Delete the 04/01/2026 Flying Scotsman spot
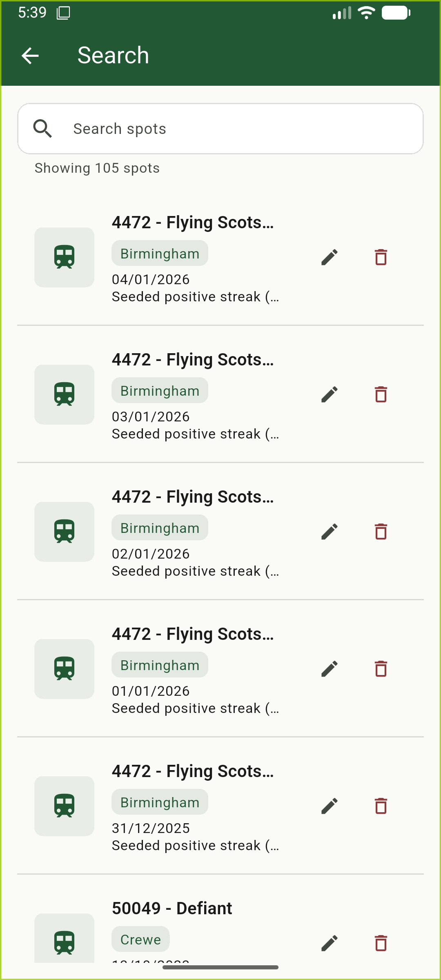This screenshot has width=441, height=980. coord(381,257)
